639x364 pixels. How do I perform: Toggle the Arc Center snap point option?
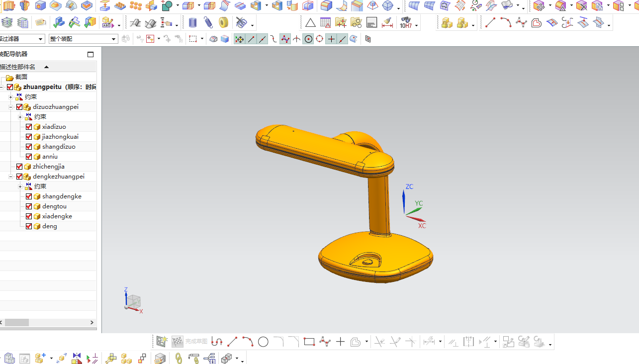coord(308,39)
